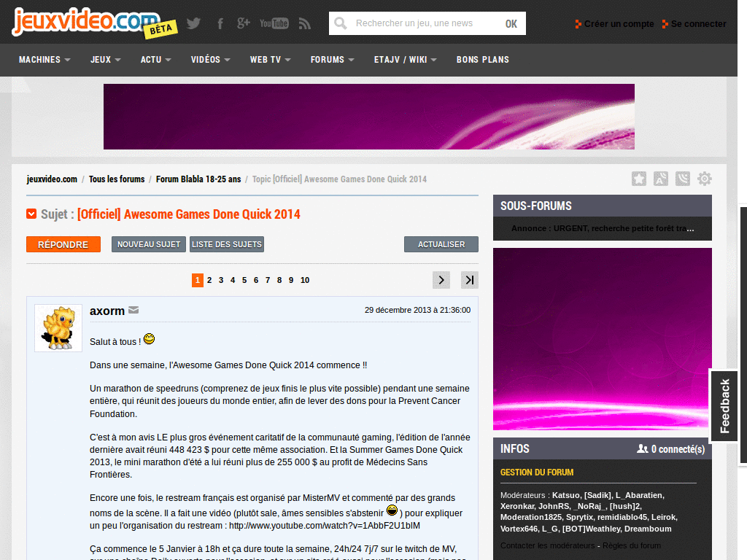The width and height of the screenshot is (747, 560).
Task: Expand the Forums menu
Action: pos(332,60)
